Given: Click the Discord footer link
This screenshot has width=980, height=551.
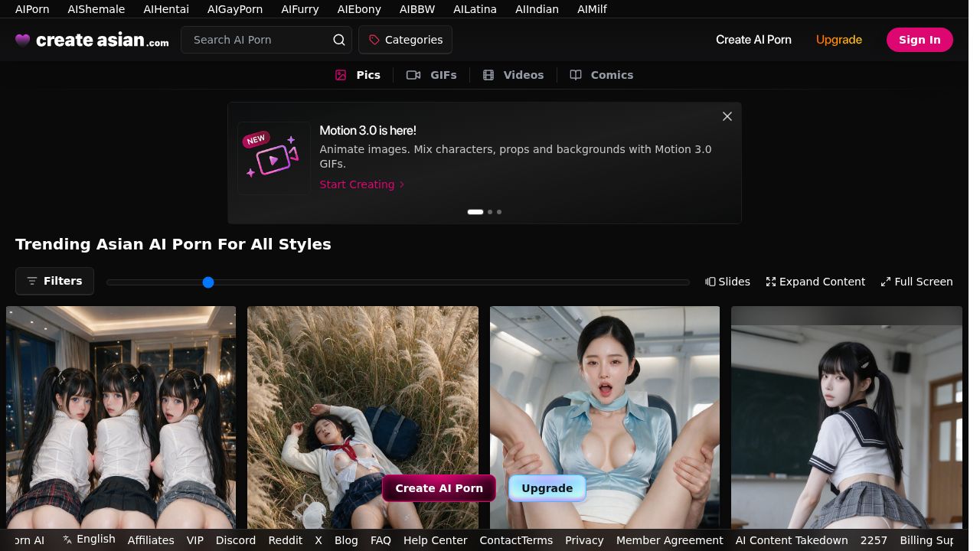Looking at the screenshot, I should 236,540.
